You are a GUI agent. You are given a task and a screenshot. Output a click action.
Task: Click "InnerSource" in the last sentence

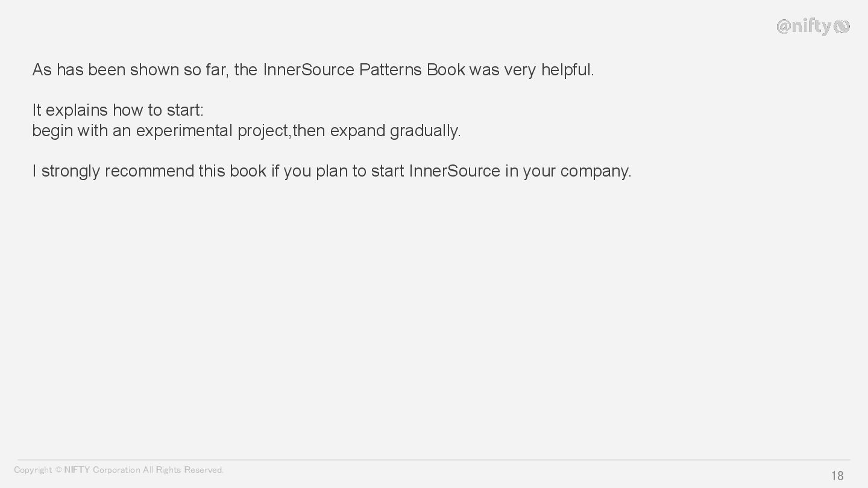coord(454,171)
